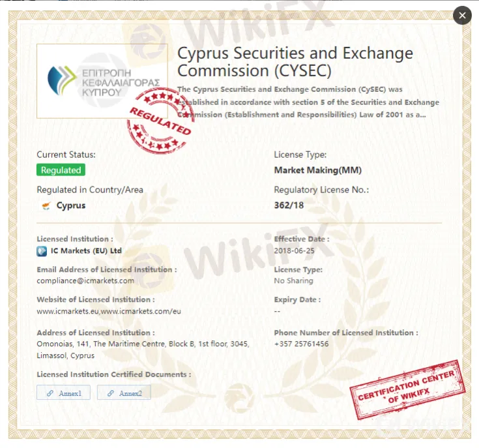Click the CySEC regulator logo image
479x448 pixels.
102,81
